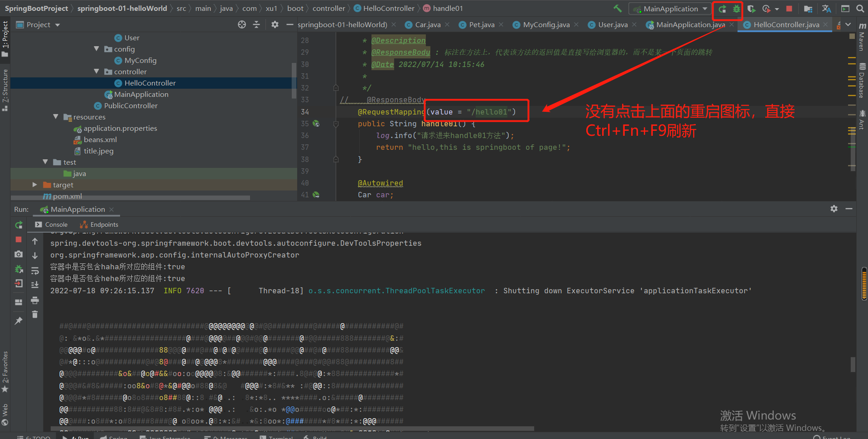
Task: Click the console scroll down arrow icon
Action: pos(35,256)
